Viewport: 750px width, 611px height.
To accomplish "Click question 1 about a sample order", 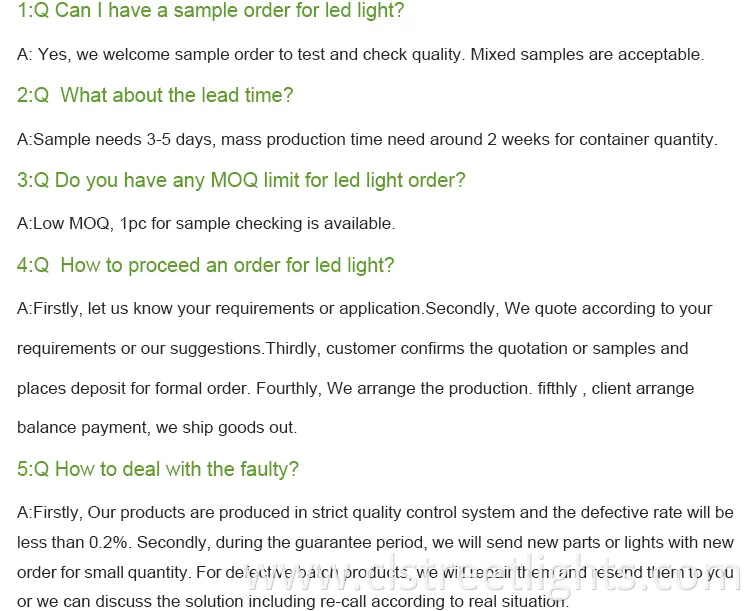I will pyautogui.click(x=211, y=12).
